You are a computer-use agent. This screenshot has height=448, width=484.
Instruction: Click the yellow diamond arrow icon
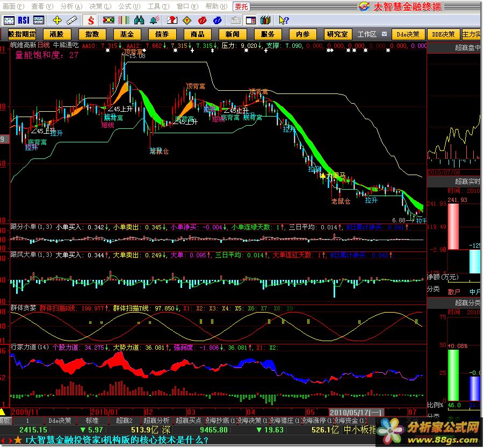tap(187, 20)
